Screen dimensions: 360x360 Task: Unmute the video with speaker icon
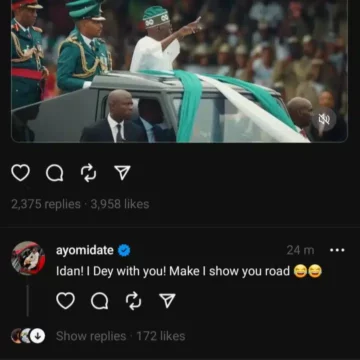tap(324, 119)
